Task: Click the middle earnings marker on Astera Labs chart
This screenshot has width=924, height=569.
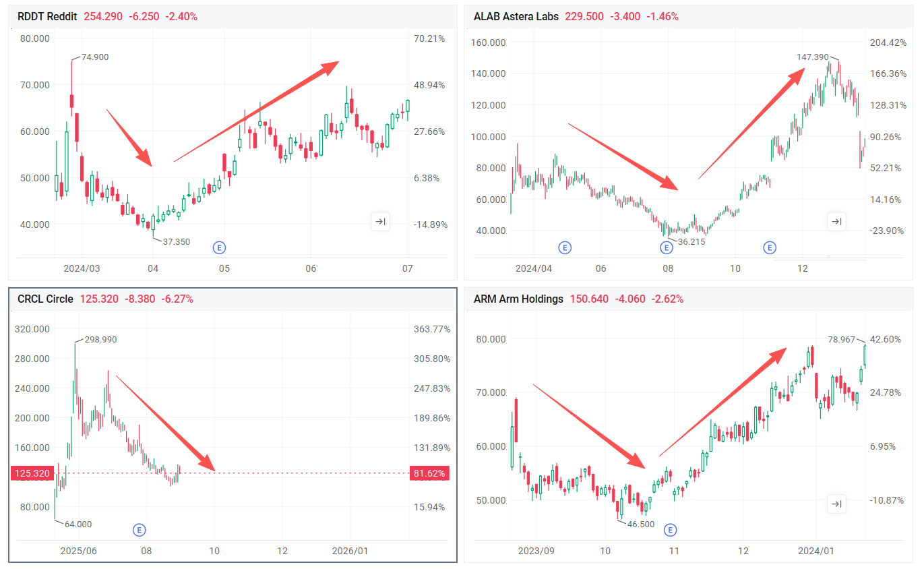Action: [667, 247]
